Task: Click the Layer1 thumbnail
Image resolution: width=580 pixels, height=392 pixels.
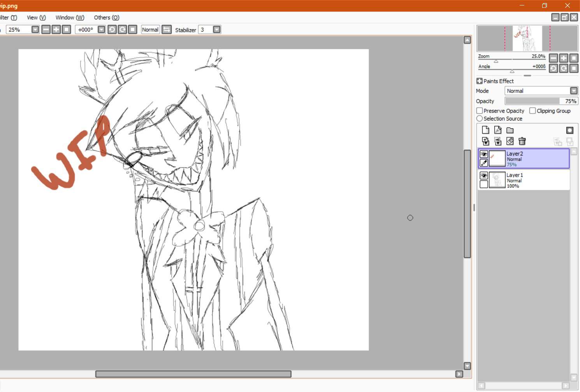Action: [497, 180]
